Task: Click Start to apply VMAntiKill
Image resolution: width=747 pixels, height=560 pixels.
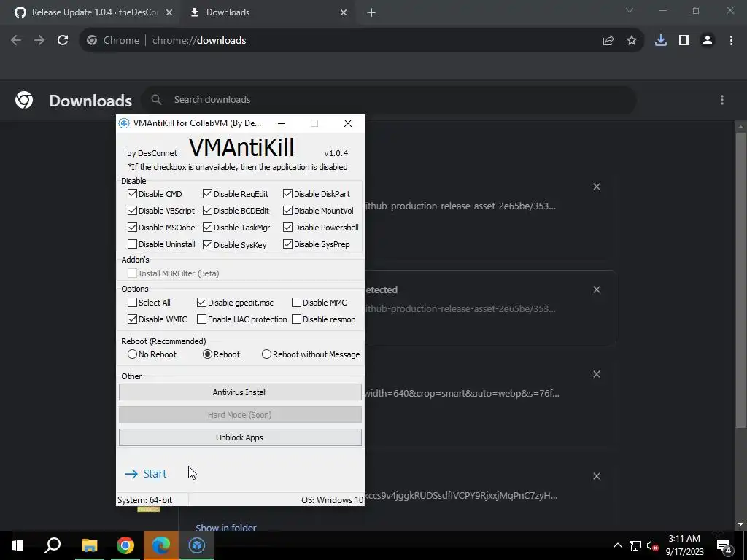Action: pyautogui.click(x=146, y=474)
